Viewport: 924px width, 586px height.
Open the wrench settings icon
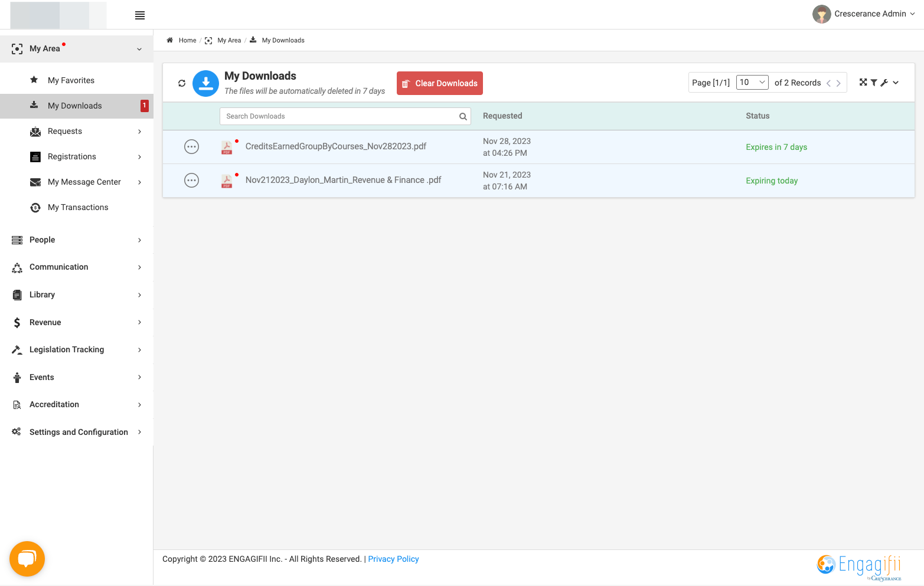pyautogui.click(x=884, y=83)
